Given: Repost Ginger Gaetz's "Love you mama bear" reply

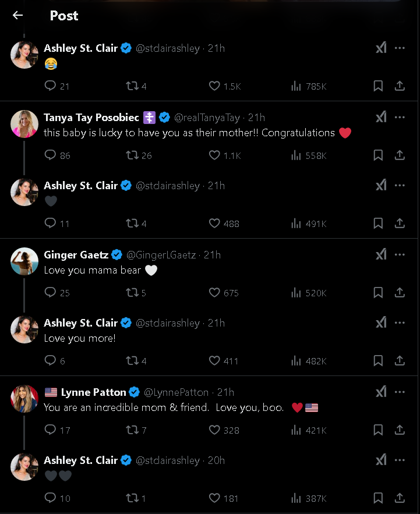Looking at the screenshot, I should click(x=133, y=293).
